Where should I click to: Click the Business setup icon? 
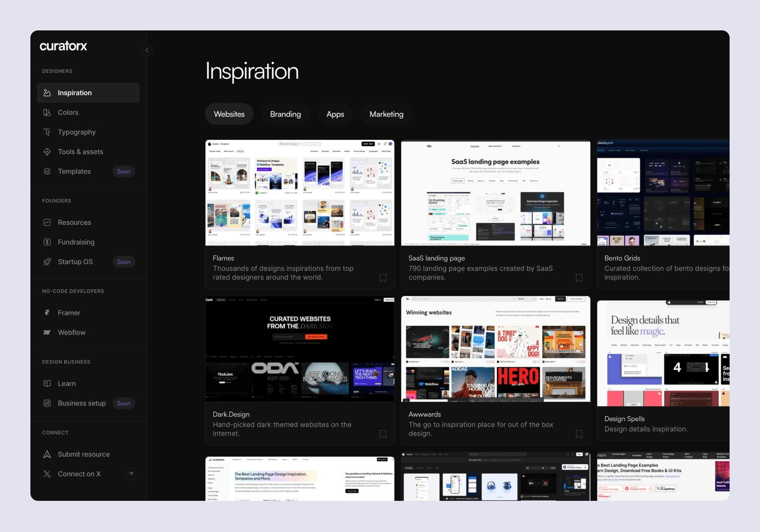[47, 403]
